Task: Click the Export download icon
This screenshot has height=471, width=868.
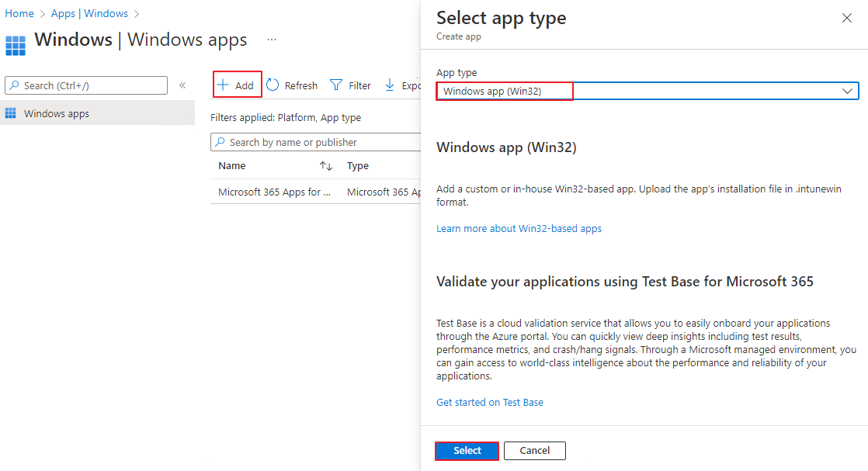Action: point(390,85)
